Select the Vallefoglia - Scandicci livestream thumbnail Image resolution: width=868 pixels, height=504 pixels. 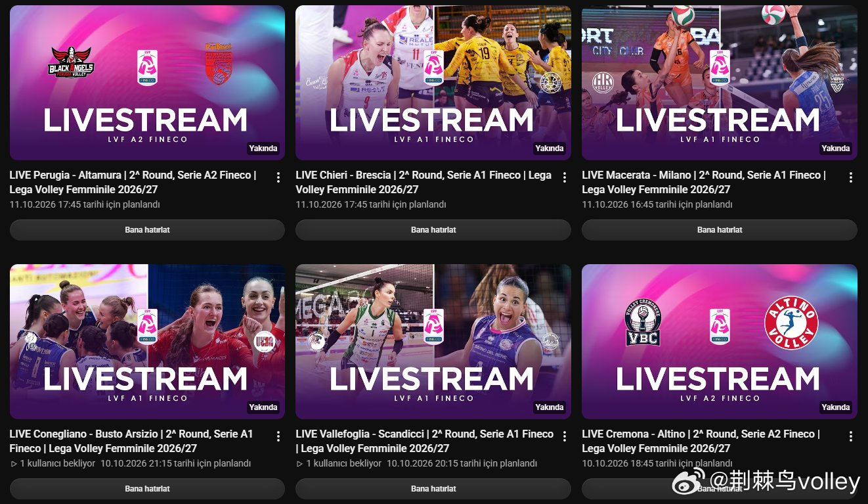[x=433, y=342]
